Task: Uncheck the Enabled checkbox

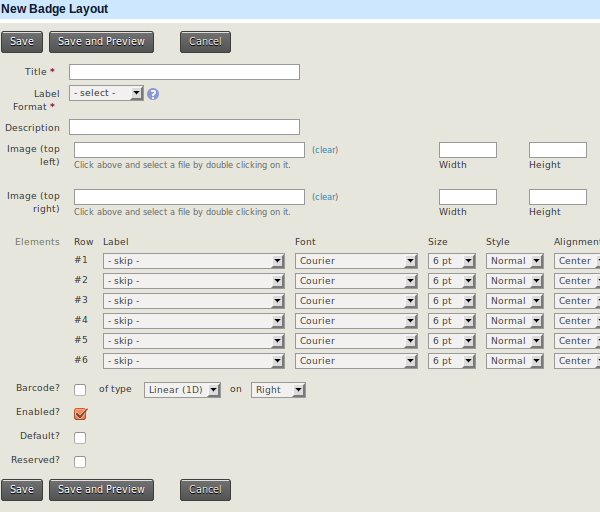Action: [x=80, y=413]
